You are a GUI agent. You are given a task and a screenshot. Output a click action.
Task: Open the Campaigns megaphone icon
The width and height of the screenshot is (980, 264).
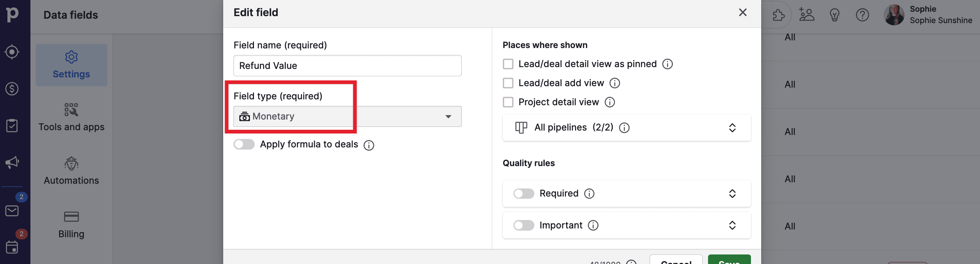coord(12,162)
